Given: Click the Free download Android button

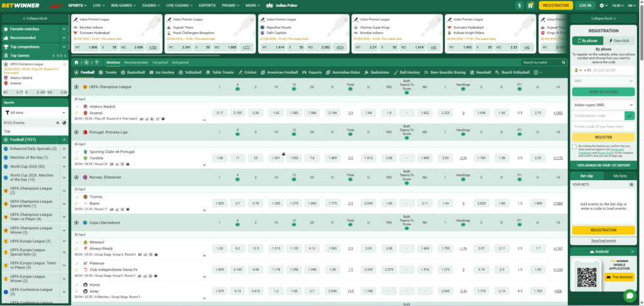Looking at the screenshot, I should coord(619,277).
